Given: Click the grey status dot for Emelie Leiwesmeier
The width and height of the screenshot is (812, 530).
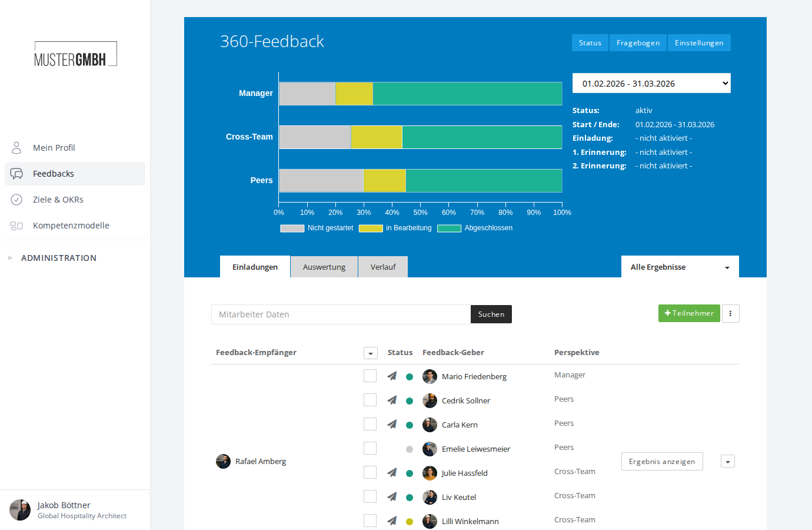Looking at the screenshot, I should [x=410, y=449].
